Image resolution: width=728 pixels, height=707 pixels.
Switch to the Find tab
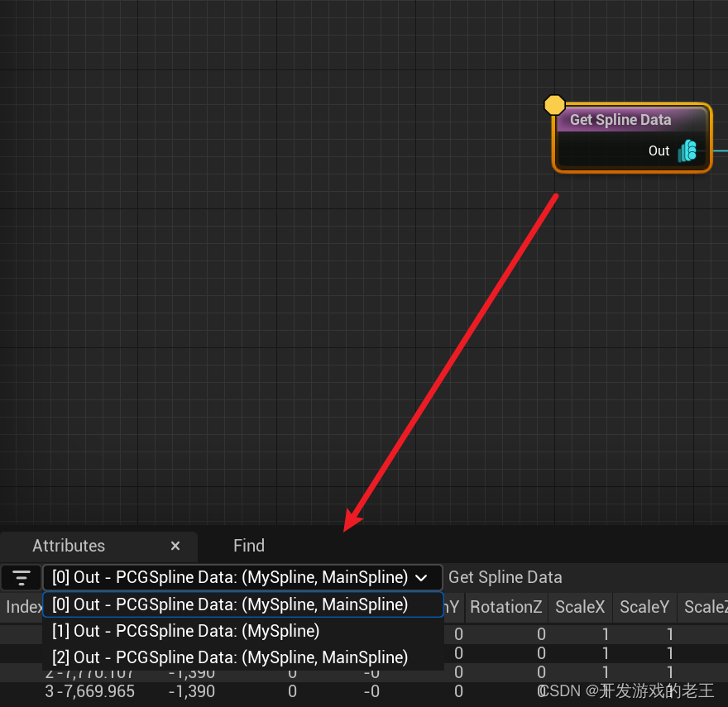[x=248, y=546]
